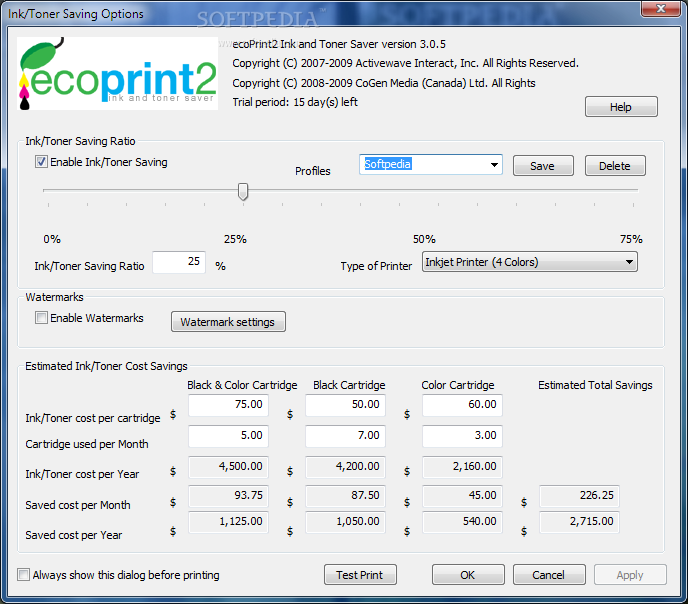
Task: Open the Profiles dropdown showing Softpedia
Action: click(430, 164)
